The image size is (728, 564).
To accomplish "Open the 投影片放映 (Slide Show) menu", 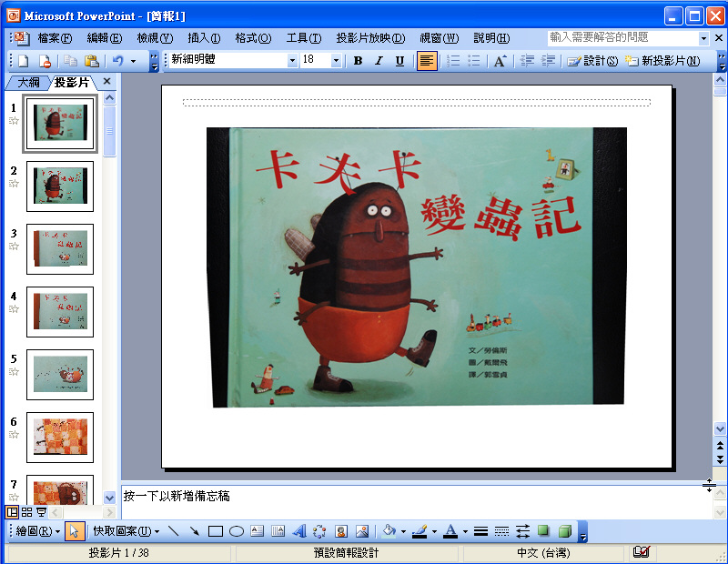I will 370,38.
